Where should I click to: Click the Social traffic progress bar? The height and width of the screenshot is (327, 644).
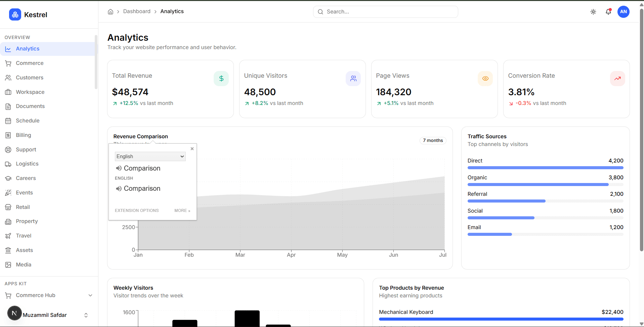(545, 218)
